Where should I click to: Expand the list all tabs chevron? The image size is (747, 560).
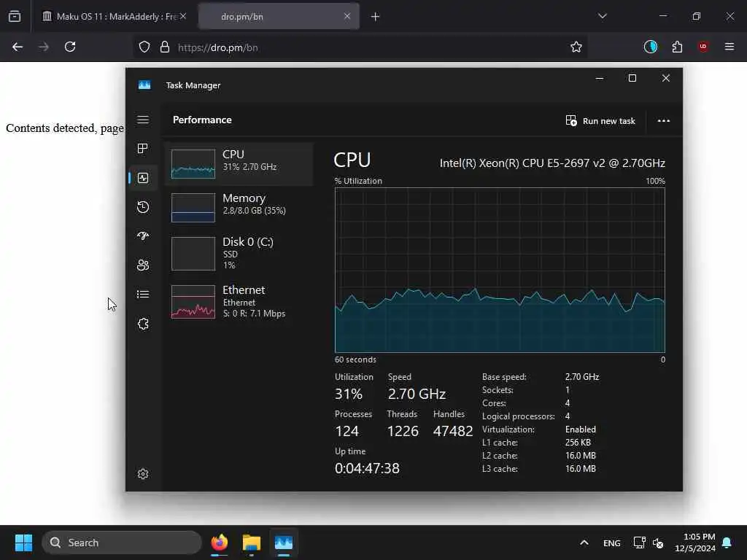click(602, 16)
